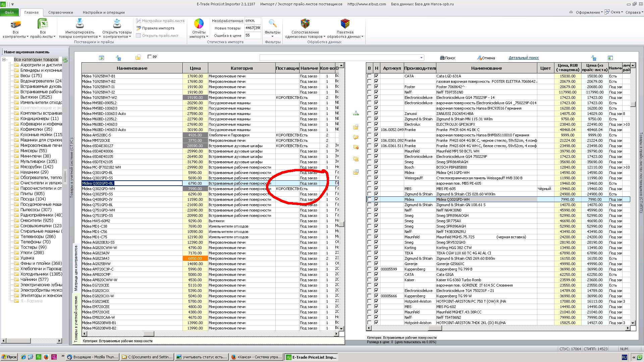The height and width of the screenshot is (362, 644).
Task: Click the Пуск start button
Action: tap(9, 357)
